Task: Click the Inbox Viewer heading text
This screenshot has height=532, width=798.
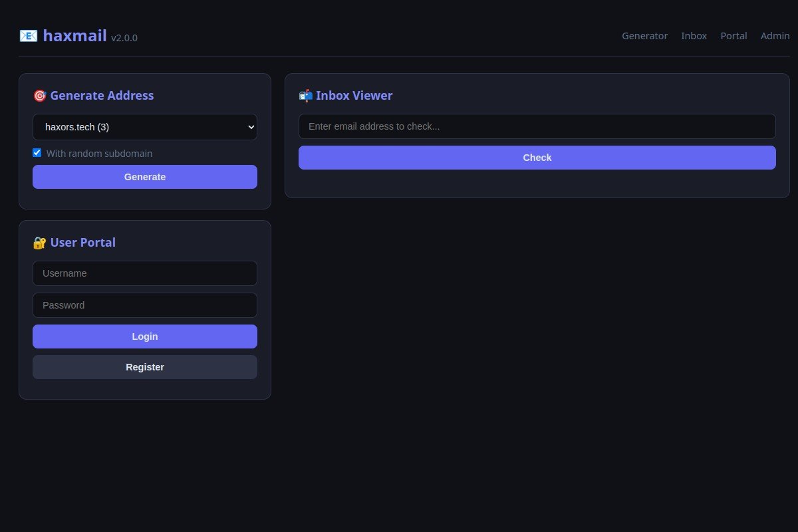Action: click(354, 96)
